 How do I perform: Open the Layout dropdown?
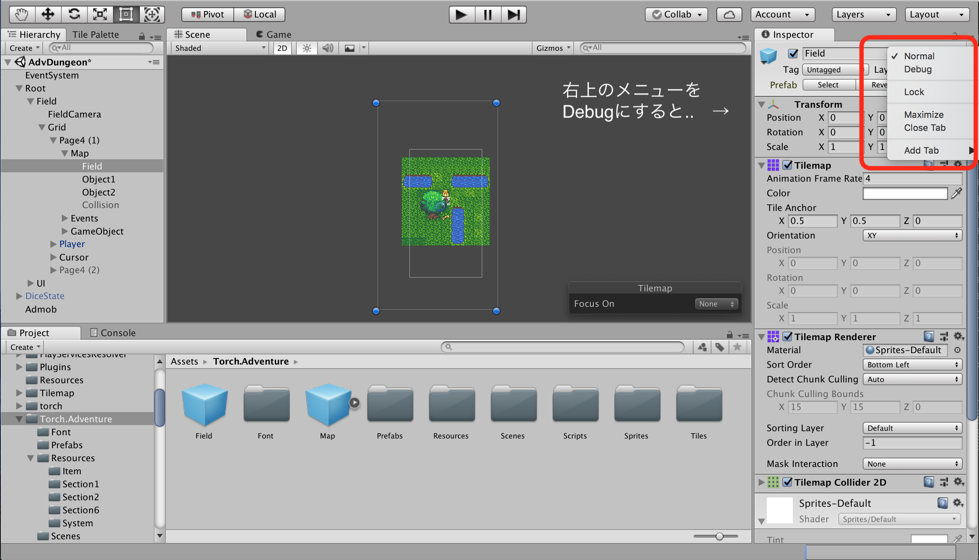[937, 15]
